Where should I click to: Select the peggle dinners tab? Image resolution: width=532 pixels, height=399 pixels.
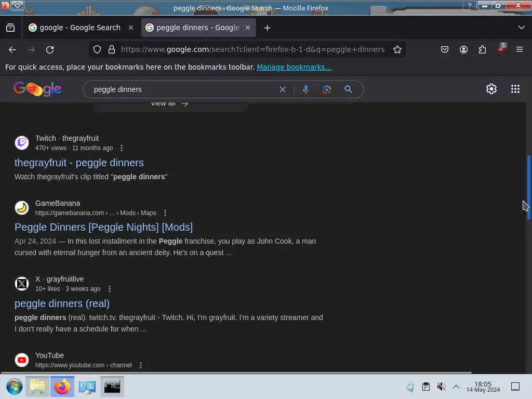198,28
